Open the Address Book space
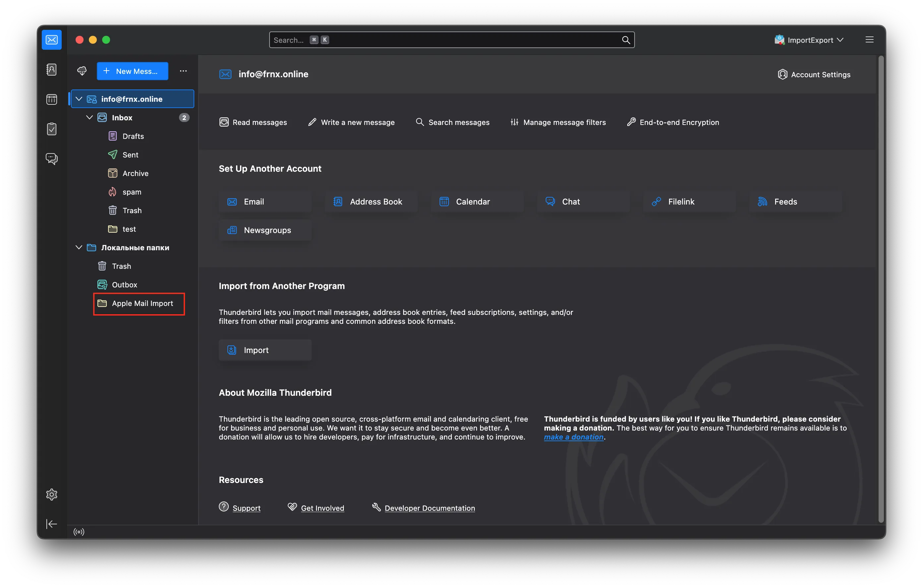The height and width of the screenshot is (588, 923). pos(52,70)
